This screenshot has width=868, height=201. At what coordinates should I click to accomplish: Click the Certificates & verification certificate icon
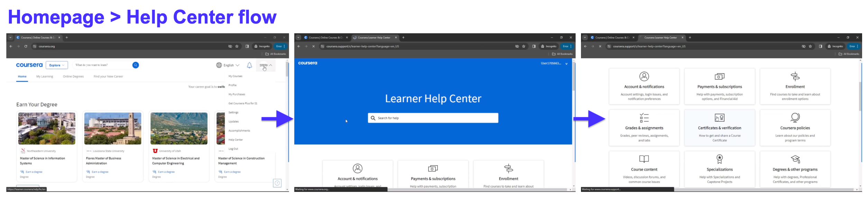[x=719, y=118]
